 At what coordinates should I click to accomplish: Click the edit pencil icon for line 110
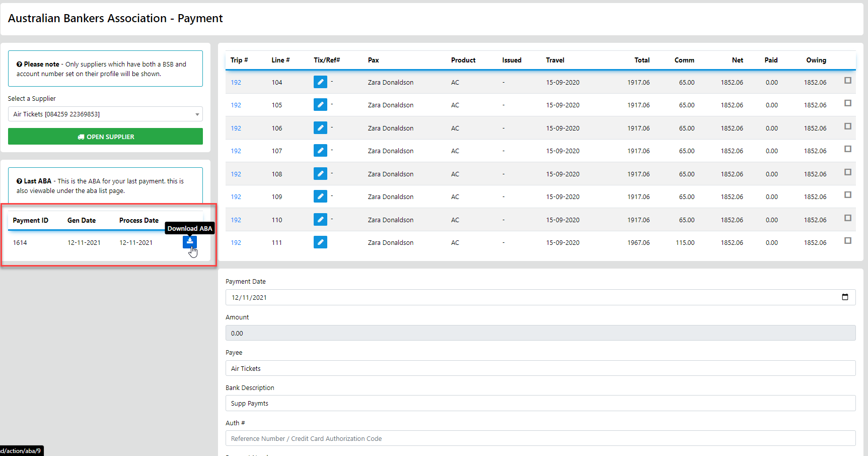tap(320, 220)
